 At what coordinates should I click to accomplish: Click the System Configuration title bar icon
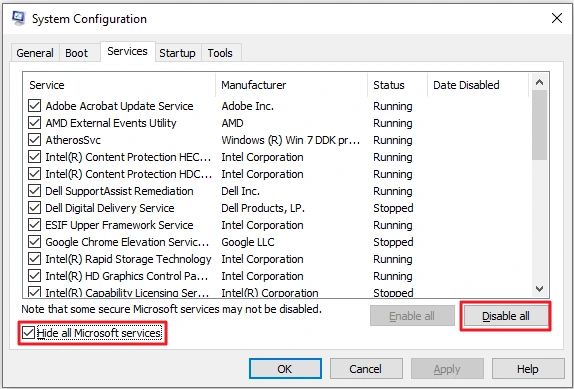pos(18,18)
